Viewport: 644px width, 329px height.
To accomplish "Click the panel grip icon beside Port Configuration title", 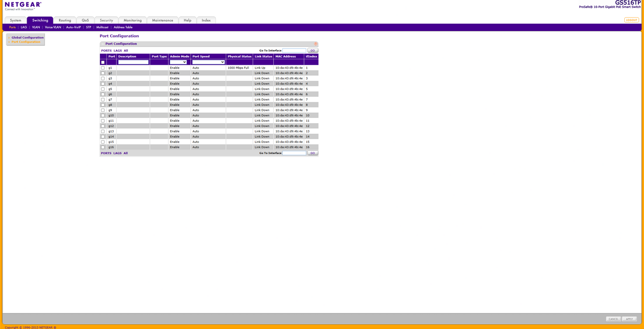I will pos(103,44).
